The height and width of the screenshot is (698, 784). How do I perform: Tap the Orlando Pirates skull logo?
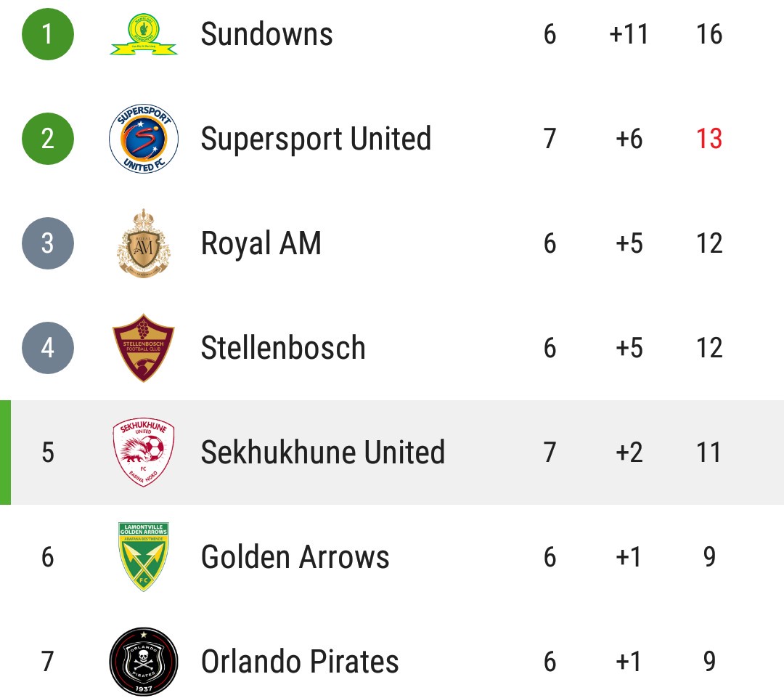click(x=144, y=662)
